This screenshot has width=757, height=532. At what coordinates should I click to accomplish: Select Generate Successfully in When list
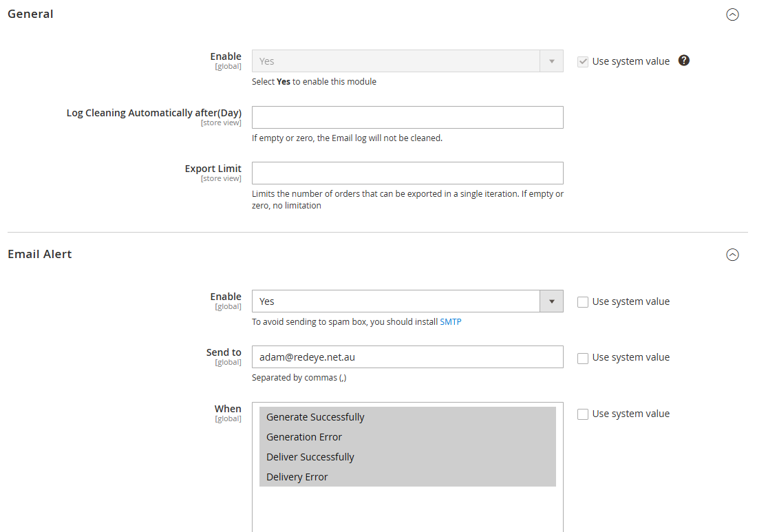point(315,417)
